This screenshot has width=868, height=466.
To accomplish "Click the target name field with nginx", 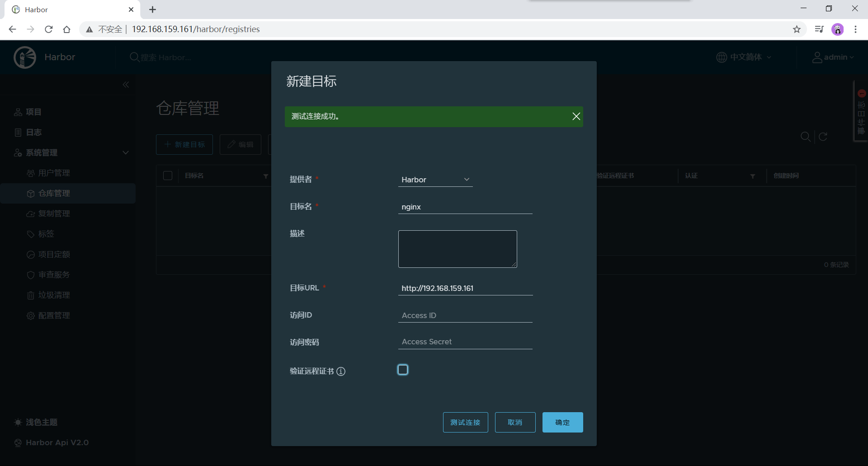I will click(465, 207).
